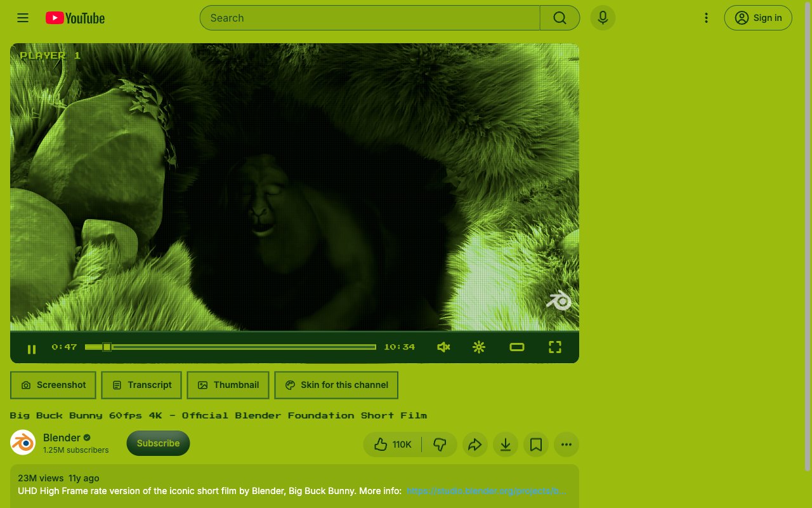Open the three-dot settings menu in header
The image size is (812, 508).
pos(706,18)
